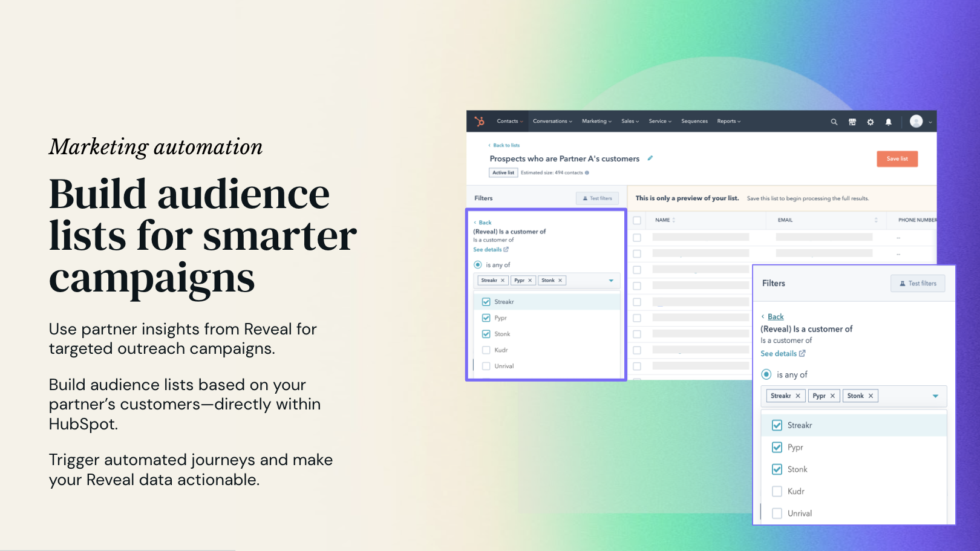This screenshot has width=980, height=551.
Task: Open the Marketing menu
Action: (x=596, y=122)
